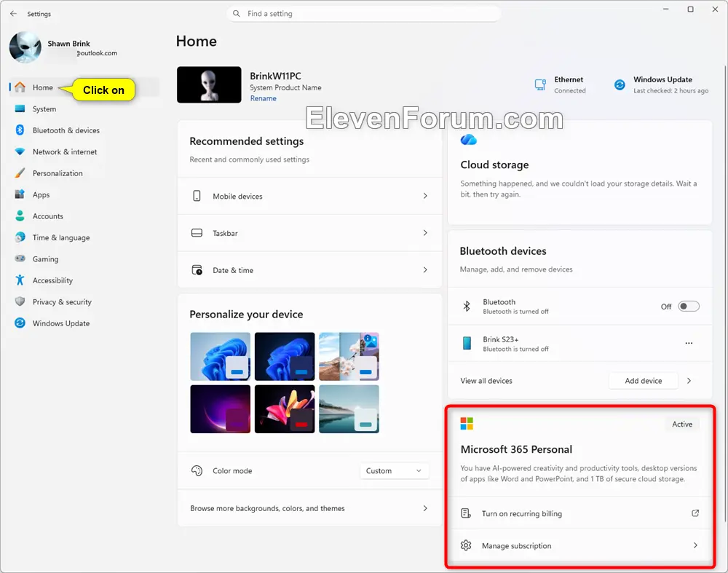Navigate to Privacy & security
The image size is (728, 573).
coord(84,302)
